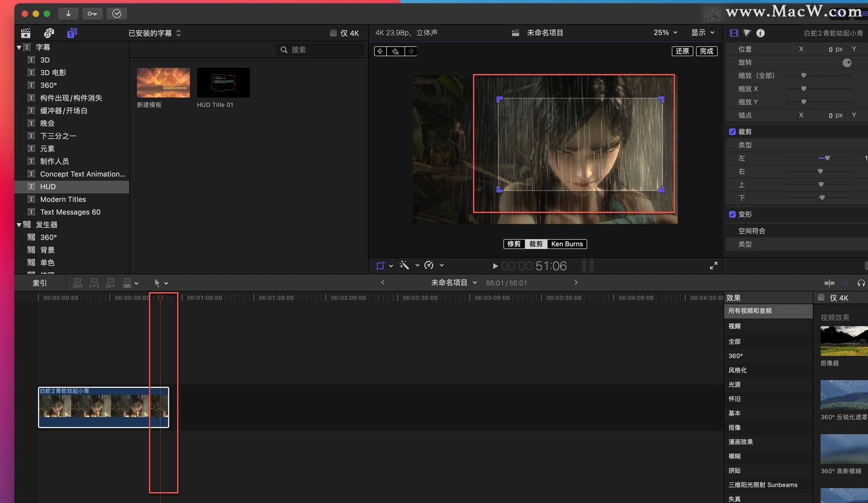Click overwrite clip edit icon
Screen dimensions: 868x503
(127, 283)
